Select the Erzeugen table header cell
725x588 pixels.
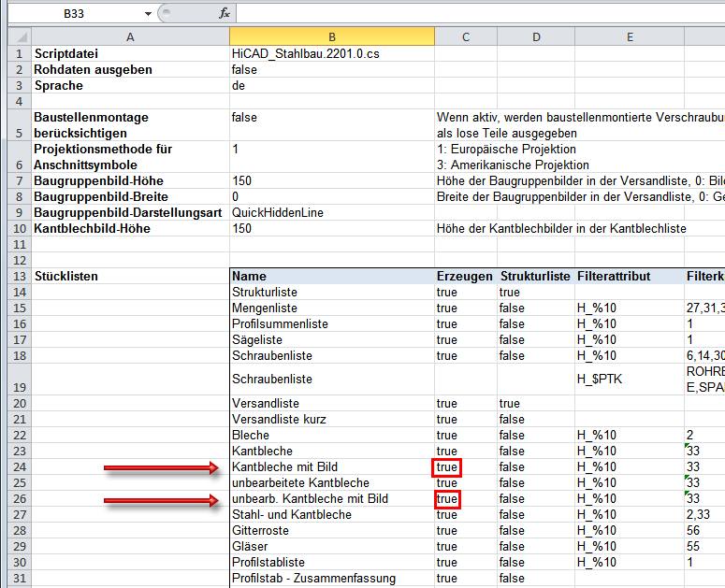coord(464,277)
